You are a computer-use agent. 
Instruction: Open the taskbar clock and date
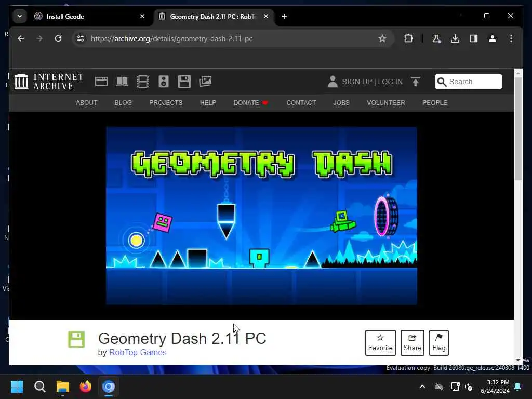coord(495,387)
